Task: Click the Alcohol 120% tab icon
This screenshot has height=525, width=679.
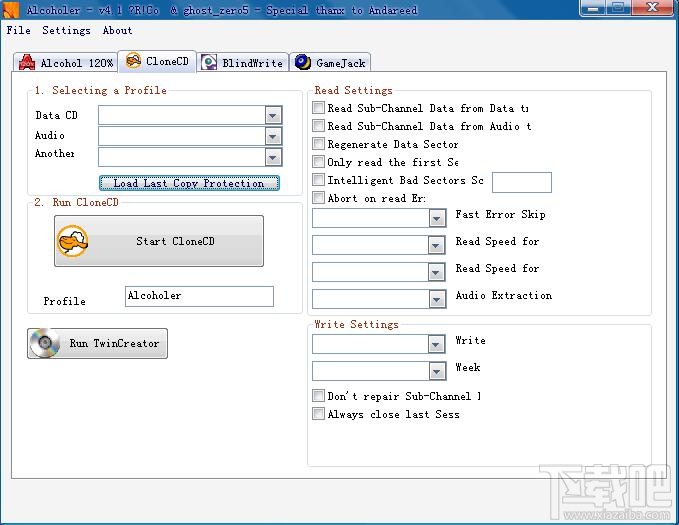Action: click(27, 62)
